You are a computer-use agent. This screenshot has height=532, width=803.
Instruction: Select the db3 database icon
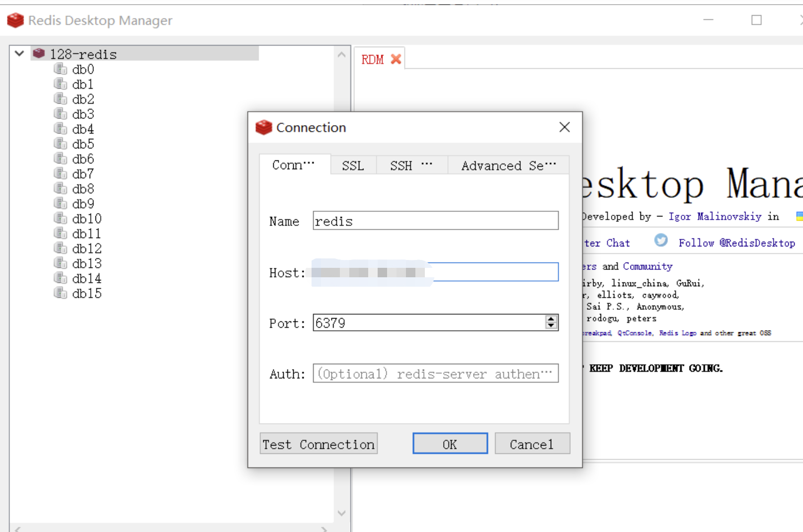point(60,114)
